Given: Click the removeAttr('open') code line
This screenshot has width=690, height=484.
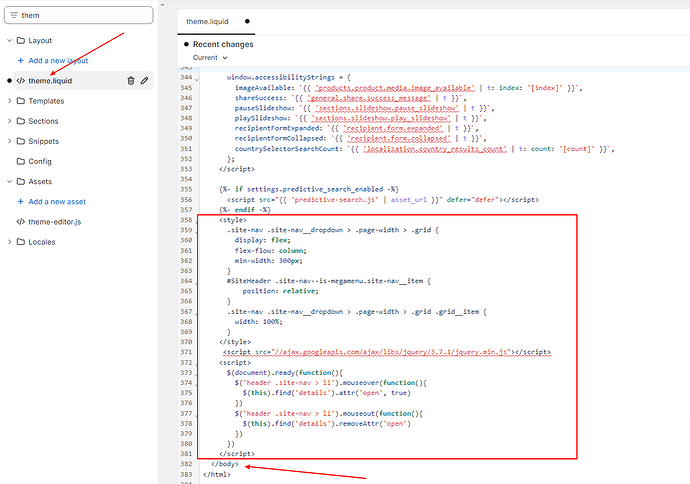Looking at the screenshot, I should [327, 424].
